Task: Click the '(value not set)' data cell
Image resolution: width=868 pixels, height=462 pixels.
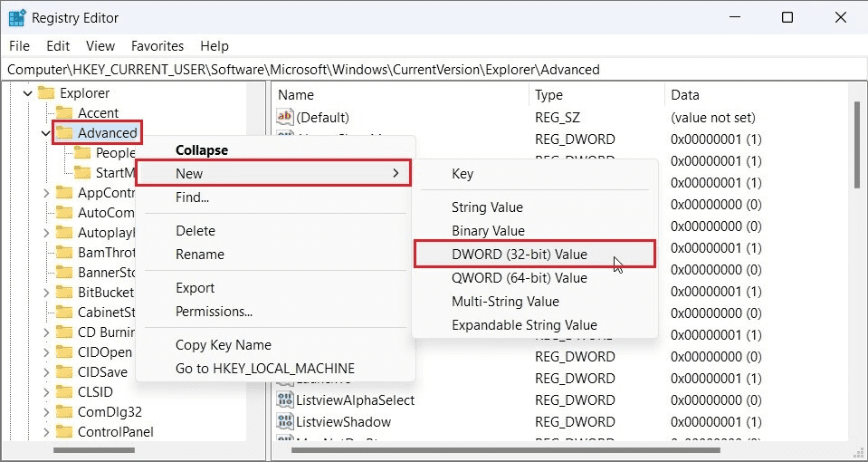Action: pyautogui.click(x=713, y=117)
